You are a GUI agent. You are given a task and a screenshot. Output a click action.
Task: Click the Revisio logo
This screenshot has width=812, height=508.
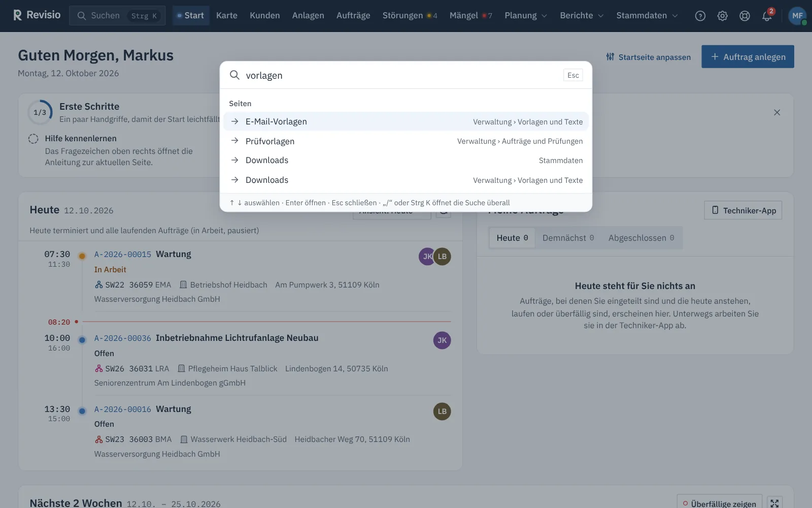(37, 15)
